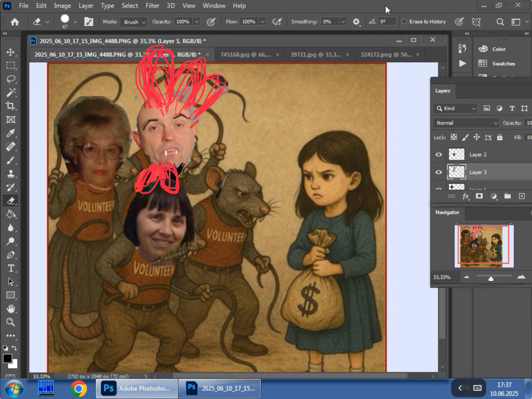
Task: Hide Layer 2 with eye icon
Action: (438, 155)
